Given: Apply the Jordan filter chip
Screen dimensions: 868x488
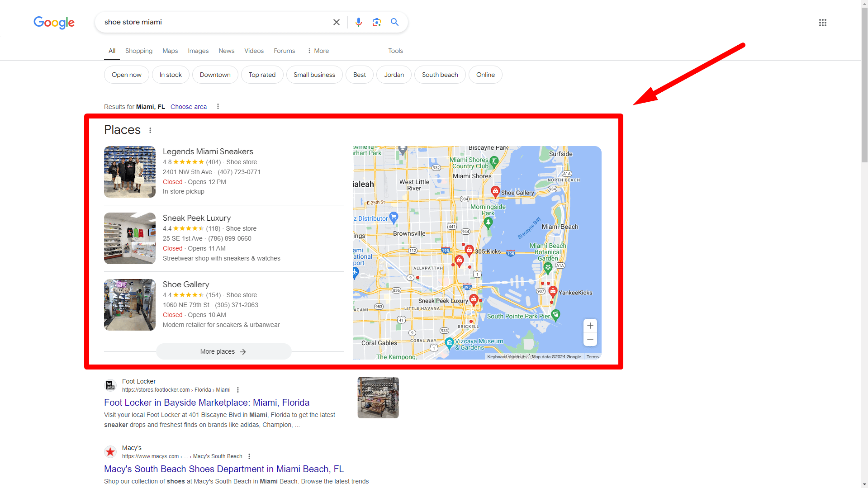Looking at the screenshot, I should [x=394, y=75].
